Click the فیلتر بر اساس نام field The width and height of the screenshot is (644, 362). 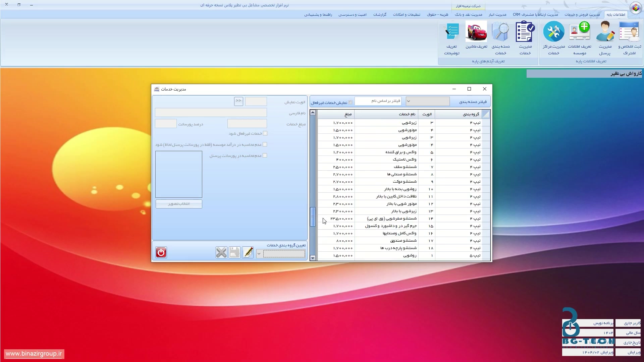click(378, 101)
